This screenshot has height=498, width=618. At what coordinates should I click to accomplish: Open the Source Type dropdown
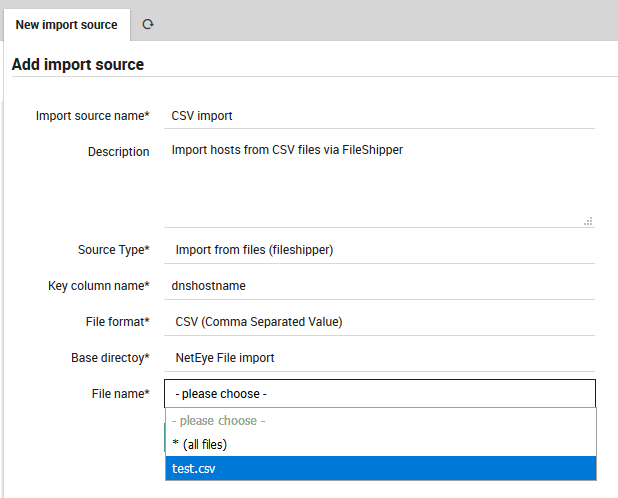[380, 250]
